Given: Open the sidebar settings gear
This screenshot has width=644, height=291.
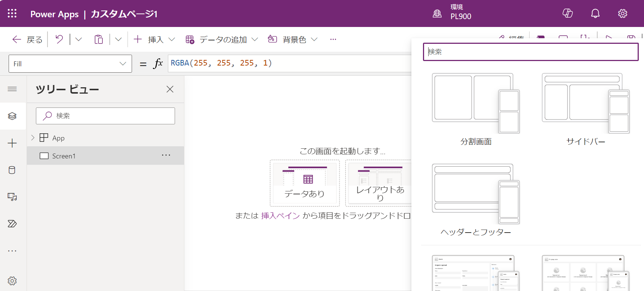Looking at the screenshot, I should point(12,281).
